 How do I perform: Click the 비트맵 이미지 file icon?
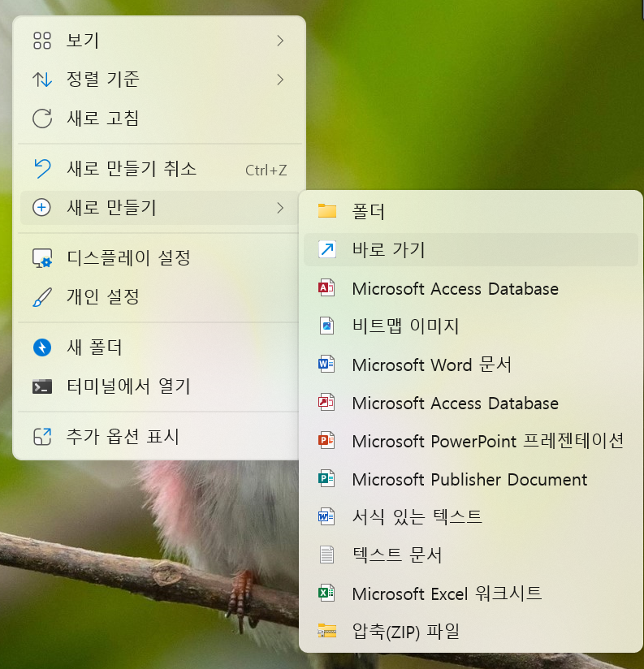point(327,326)
